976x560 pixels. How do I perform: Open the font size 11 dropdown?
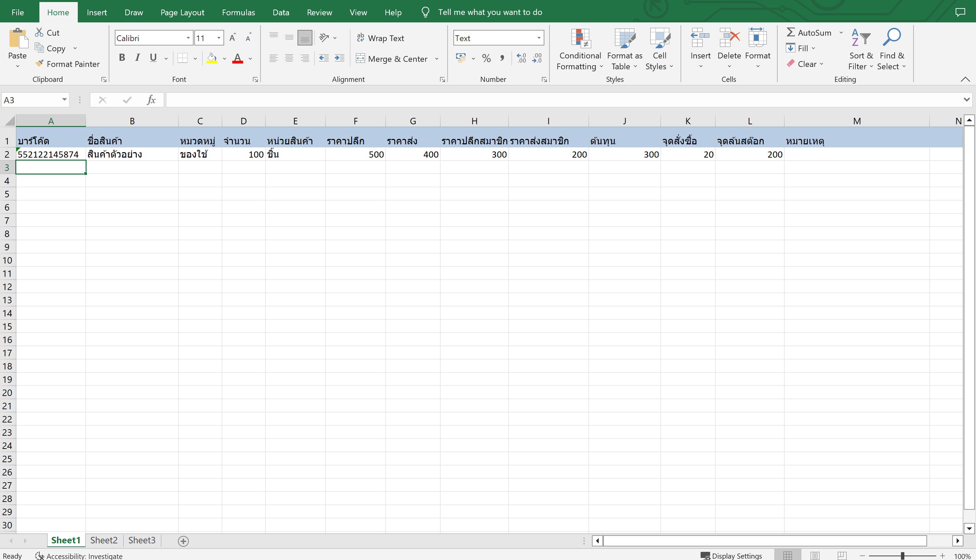coord(219,38)
